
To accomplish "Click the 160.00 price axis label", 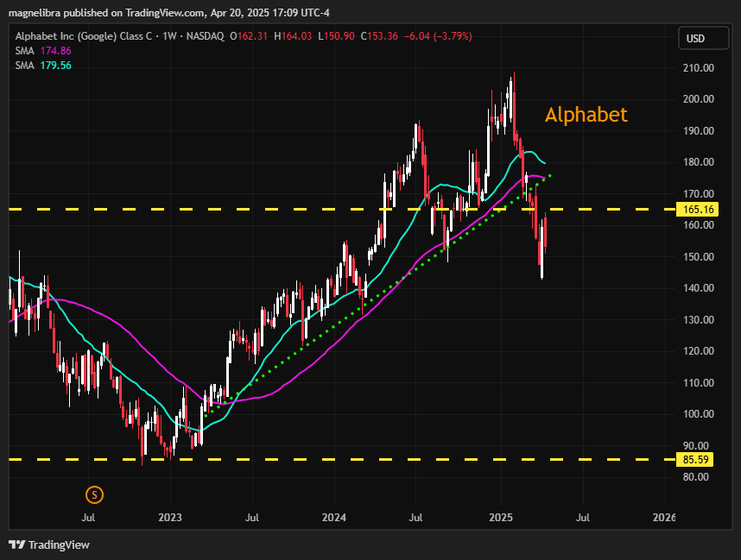I will click(699, 224).
